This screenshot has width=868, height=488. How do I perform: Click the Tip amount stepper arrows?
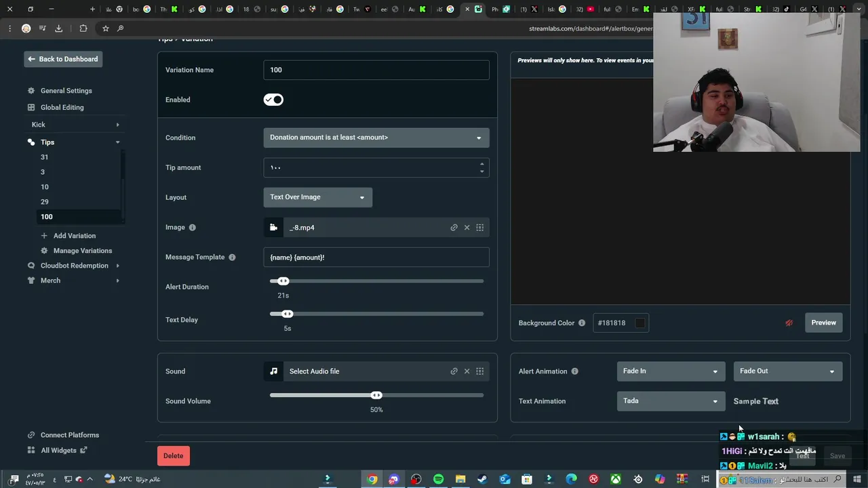(x=482, y=167)
